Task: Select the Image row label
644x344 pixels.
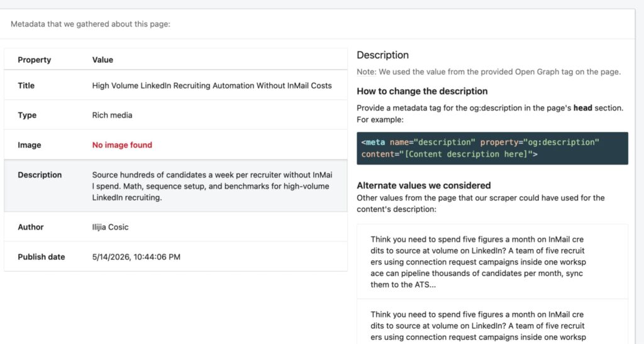Action: pyautogui.click(x=29, y=145)
